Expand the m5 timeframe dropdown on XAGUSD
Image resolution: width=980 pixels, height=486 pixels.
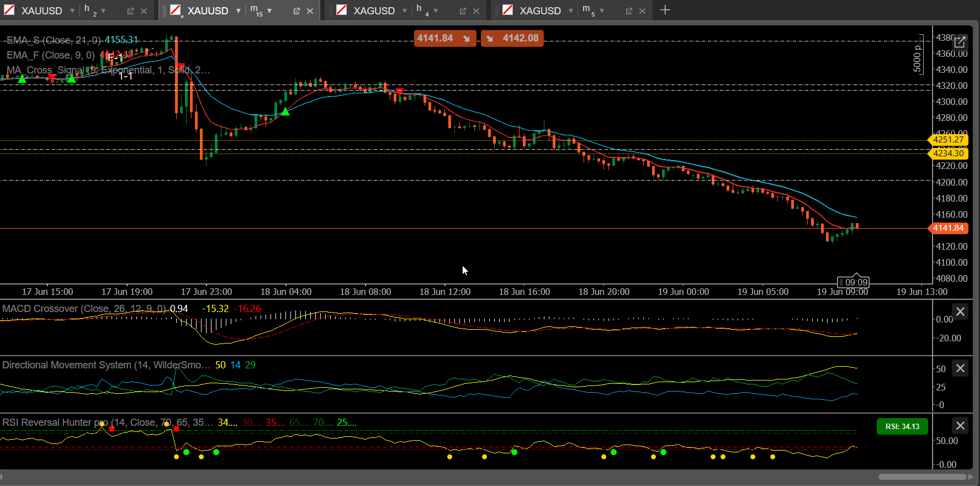[x=602, y=11]
